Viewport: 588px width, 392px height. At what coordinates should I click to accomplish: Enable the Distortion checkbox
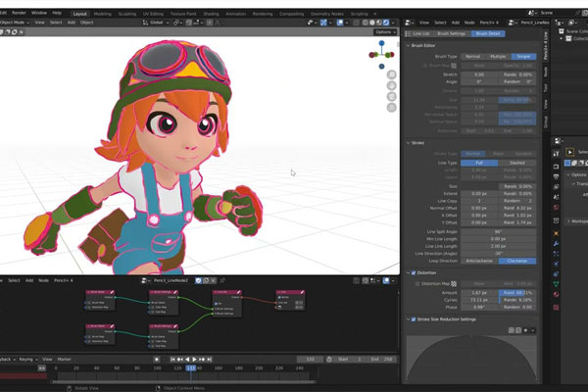point(414,272)
